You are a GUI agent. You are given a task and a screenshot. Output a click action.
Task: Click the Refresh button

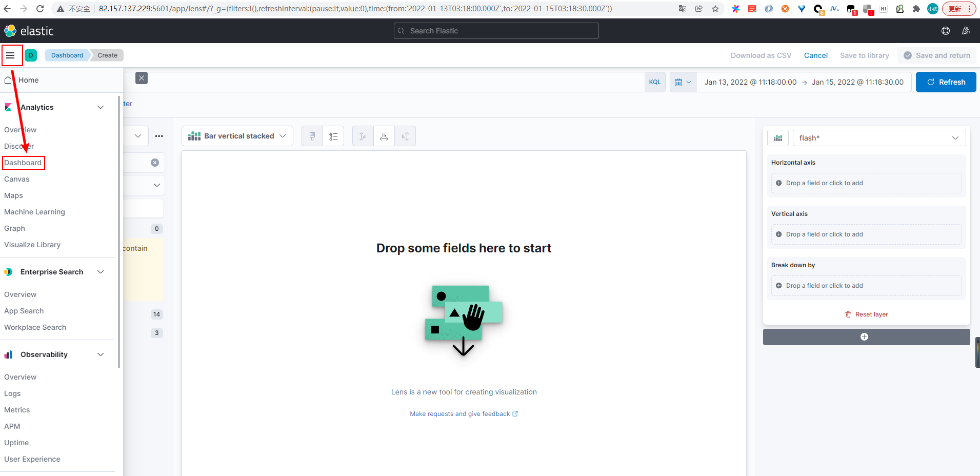click(946, 82)
